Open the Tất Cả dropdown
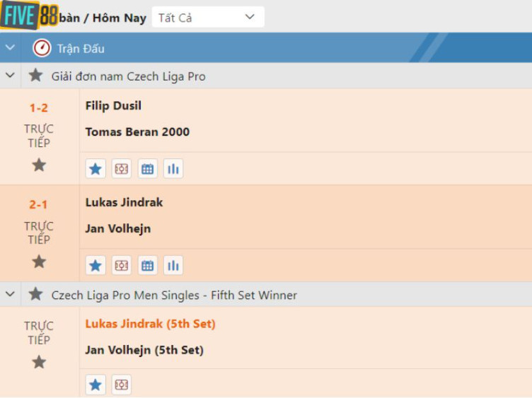The height and width of the screenshot is (398, 532). point(207,18)
